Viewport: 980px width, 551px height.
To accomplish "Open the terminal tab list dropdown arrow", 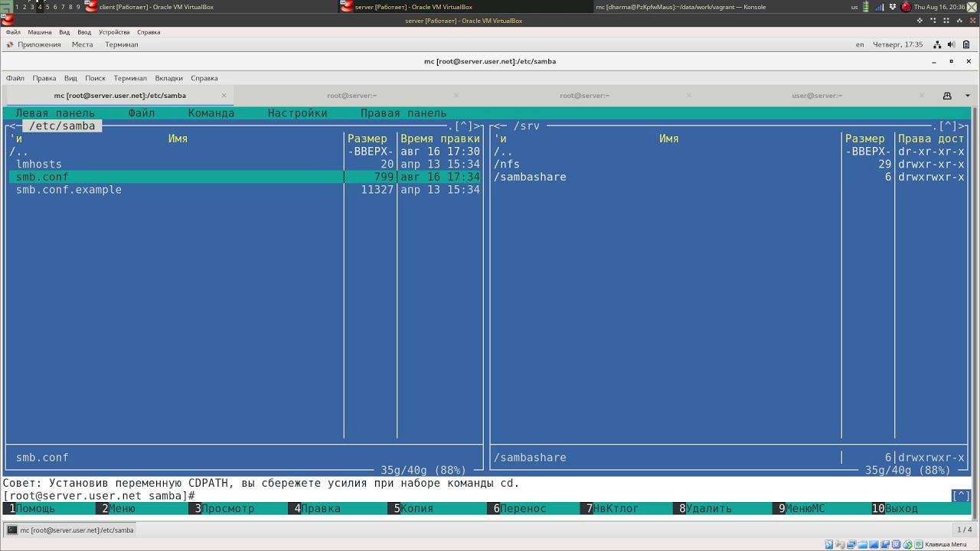I will tap(967, 96).
